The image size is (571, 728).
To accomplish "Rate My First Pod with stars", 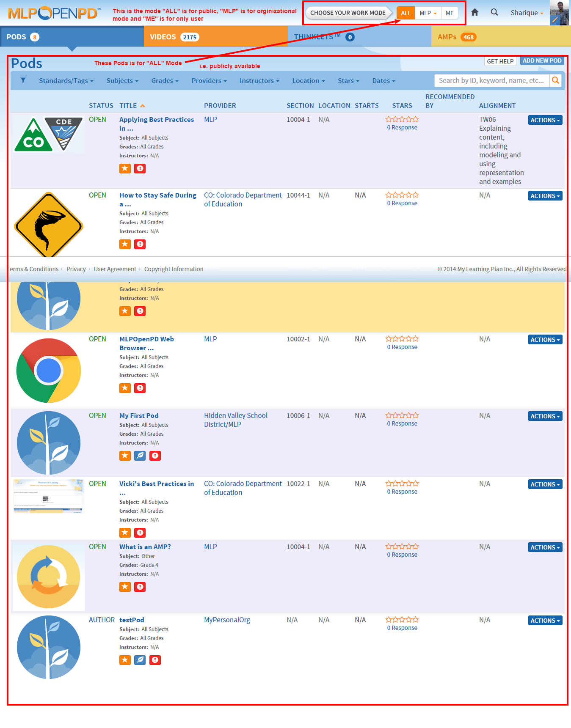I will pos(402,415).
